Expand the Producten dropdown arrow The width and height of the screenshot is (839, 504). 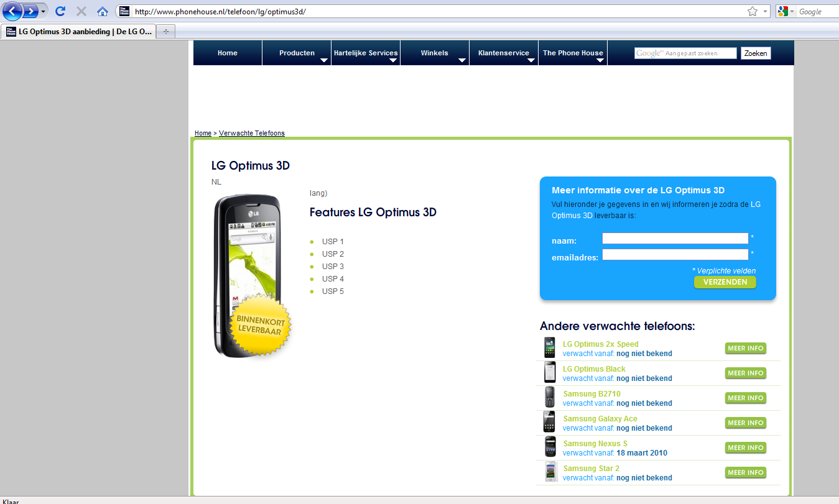324,60
